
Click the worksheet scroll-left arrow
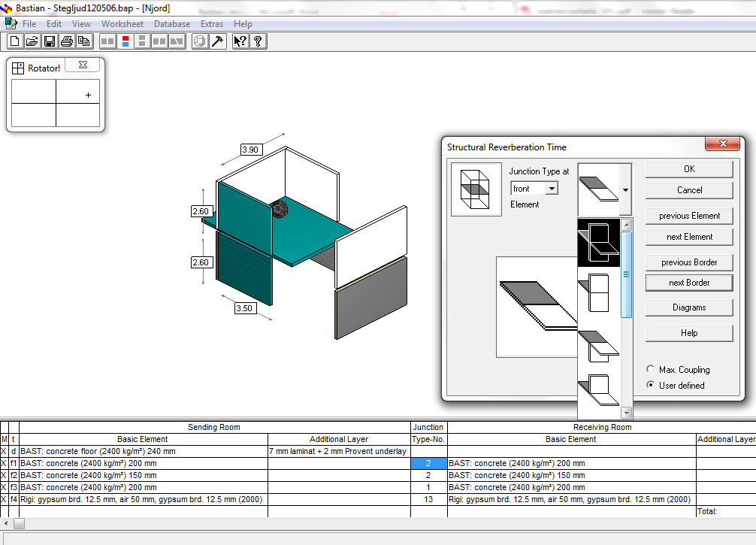[6, 524]
